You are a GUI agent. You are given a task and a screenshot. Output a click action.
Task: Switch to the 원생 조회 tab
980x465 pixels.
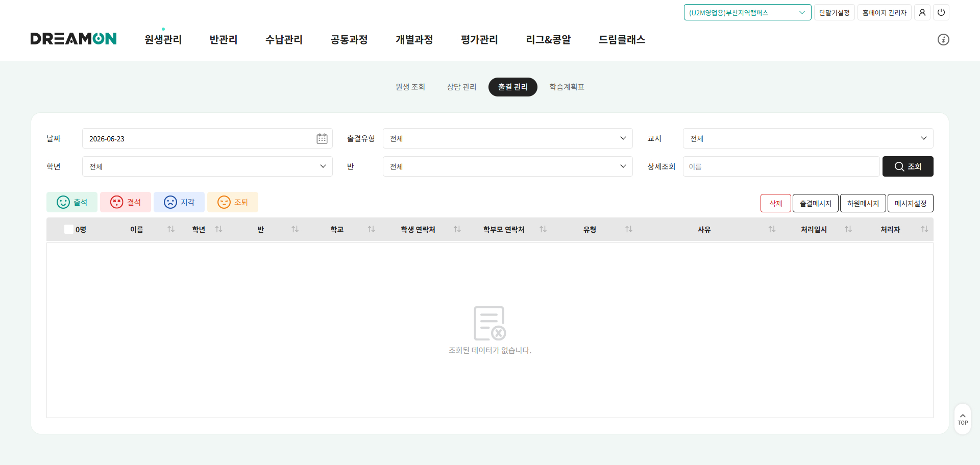coord(410,87)
